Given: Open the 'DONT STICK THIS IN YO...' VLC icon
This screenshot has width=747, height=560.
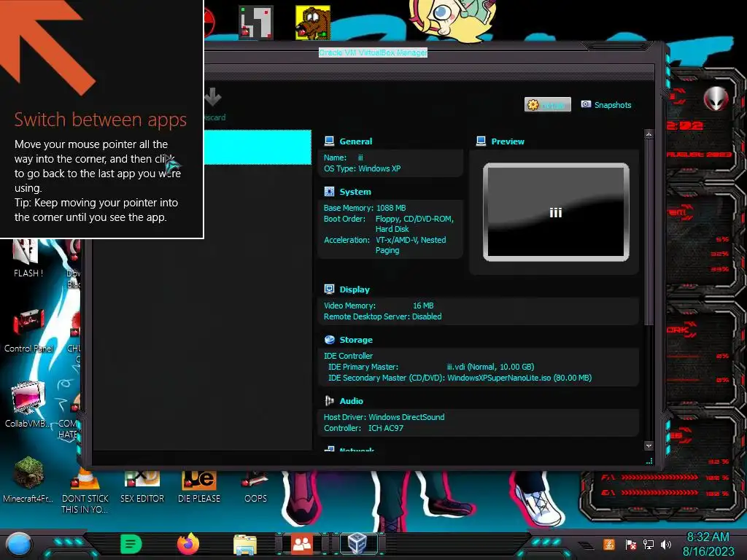Looking at the screenshot, I should point(85,492).
